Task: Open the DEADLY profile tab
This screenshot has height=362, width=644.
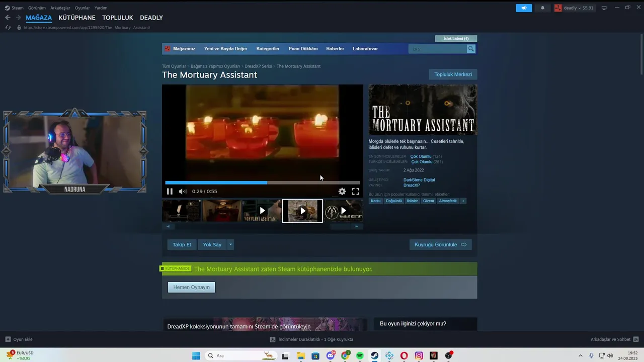Action: (151, 18)
